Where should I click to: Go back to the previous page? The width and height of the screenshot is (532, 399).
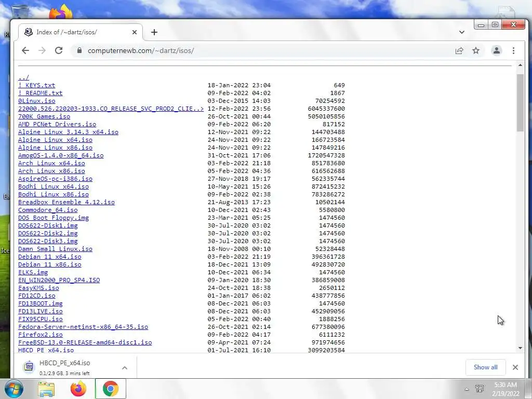[25, 50]
